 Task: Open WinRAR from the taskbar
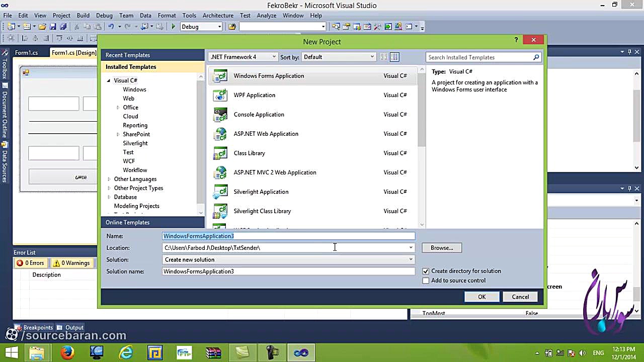213,352
